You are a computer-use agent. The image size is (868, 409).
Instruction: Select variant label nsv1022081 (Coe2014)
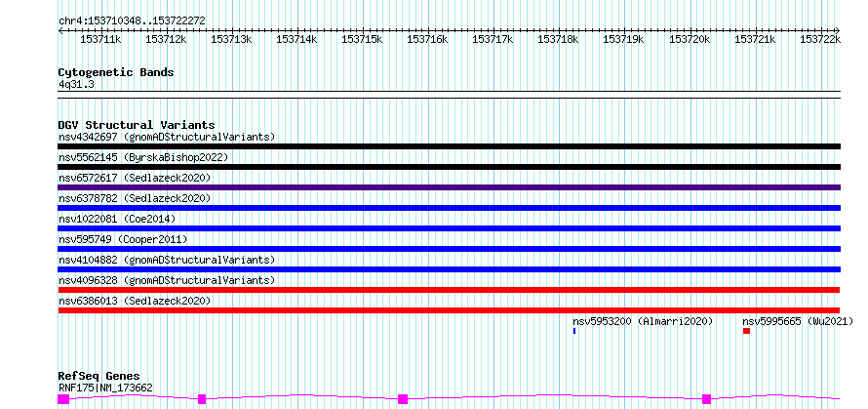pyautogui.click(x=117, y=219)
